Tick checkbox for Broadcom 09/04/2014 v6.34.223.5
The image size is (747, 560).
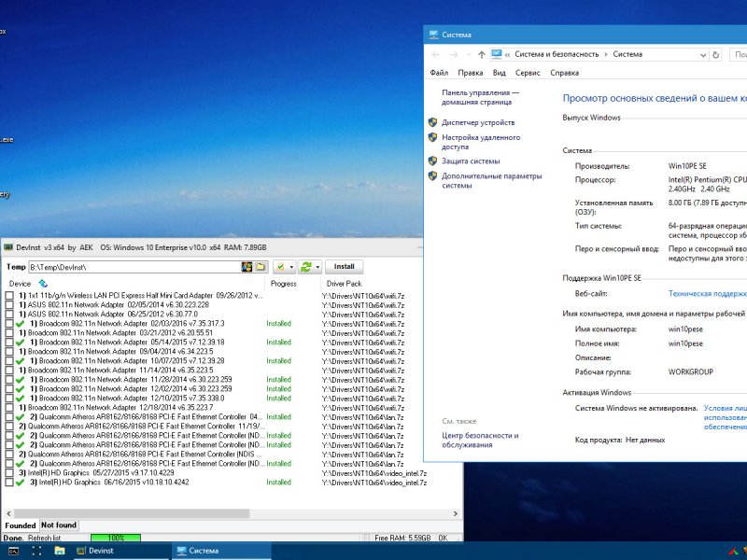[x=9, y=352]
